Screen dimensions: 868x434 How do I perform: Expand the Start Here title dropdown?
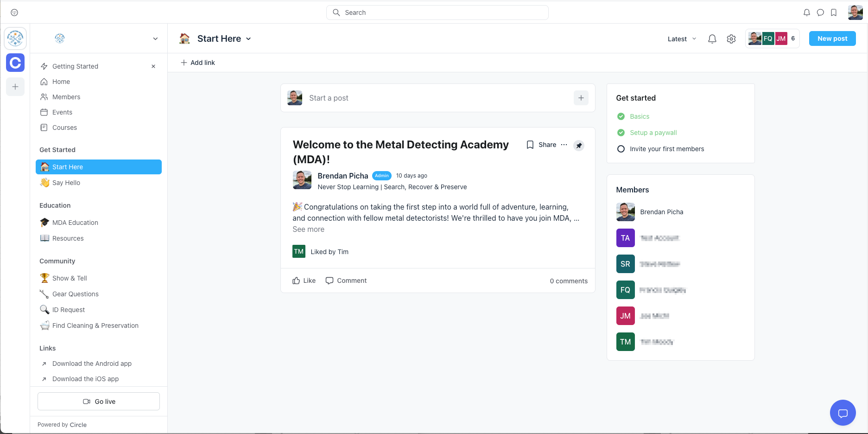(248, 39)
